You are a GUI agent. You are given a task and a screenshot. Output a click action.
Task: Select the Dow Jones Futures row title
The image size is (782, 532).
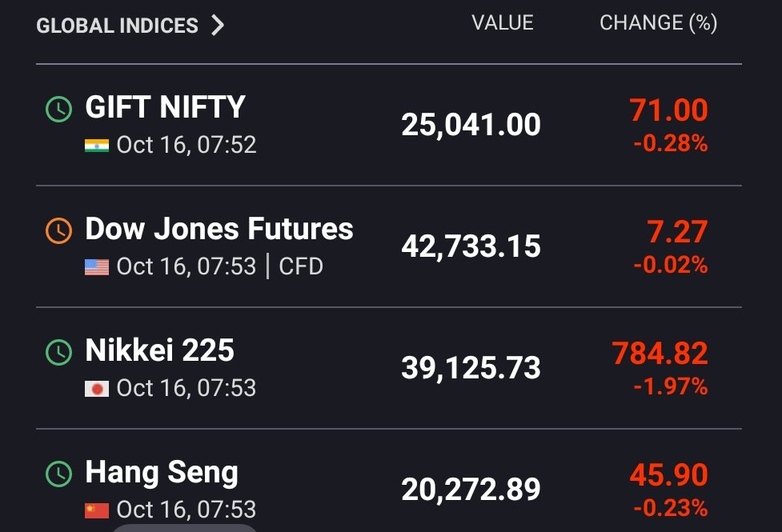(x=219, y=229)
